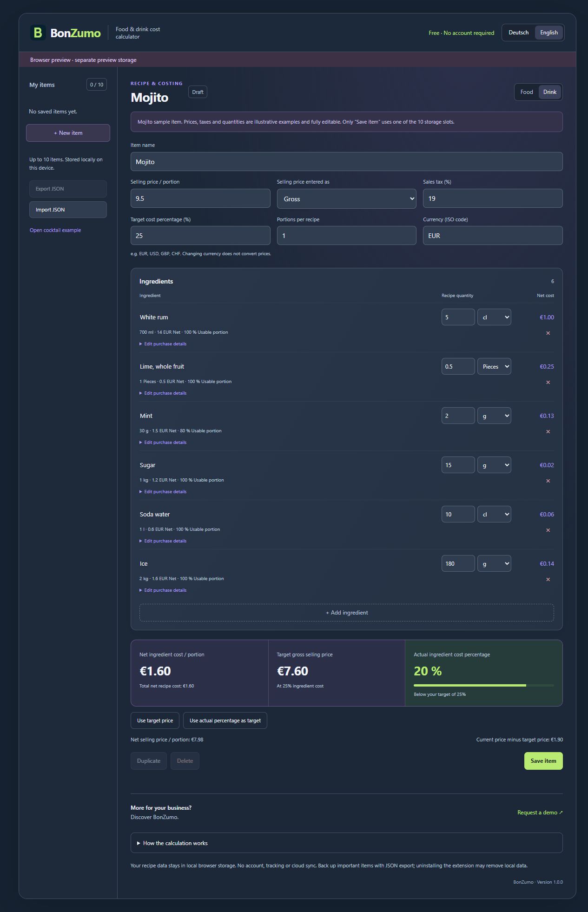Screen dimensions: 588x912
Task: Save the item with Save item
Action: click(543, 761)
